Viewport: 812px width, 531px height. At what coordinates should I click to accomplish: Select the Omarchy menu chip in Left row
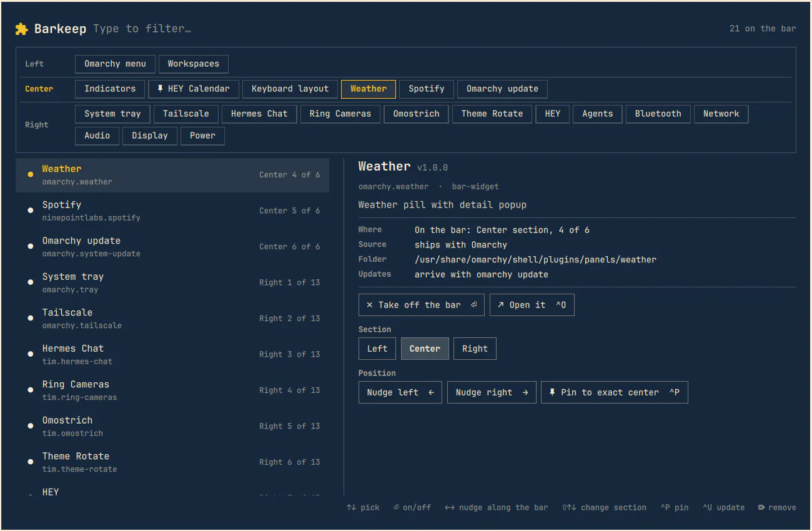[116, 64]
